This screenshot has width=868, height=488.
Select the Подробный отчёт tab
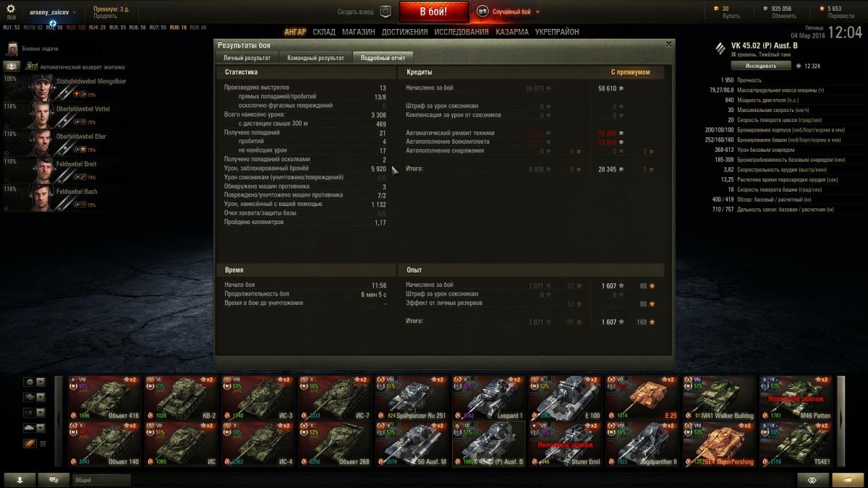(x=383, y=57)
